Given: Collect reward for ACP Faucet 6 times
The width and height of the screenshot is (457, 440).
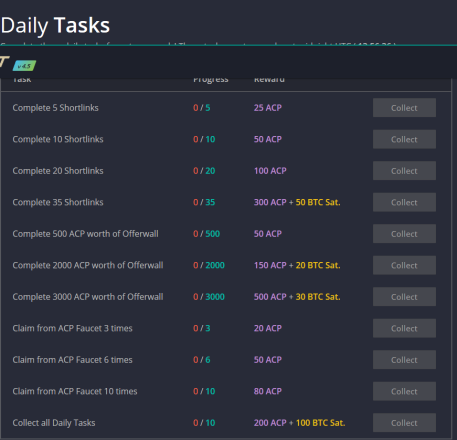Looking at the screenshot, I should click(x=404, y=360).
